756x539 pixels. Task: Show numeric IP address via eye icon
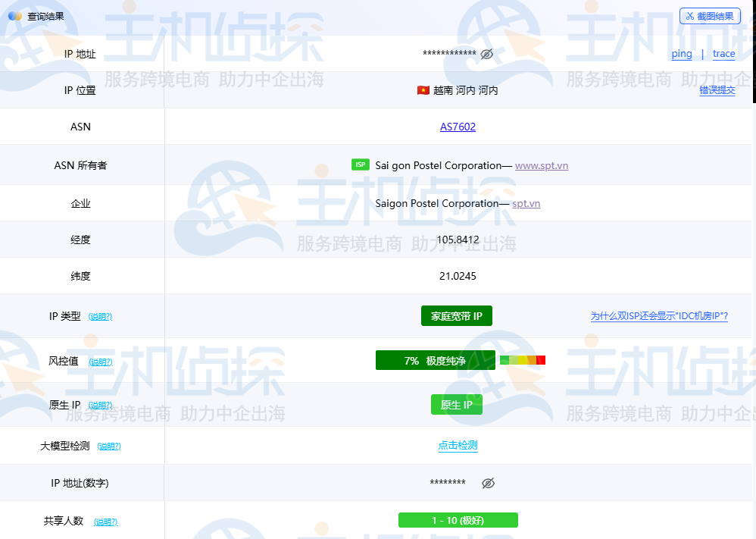point(488,483)
